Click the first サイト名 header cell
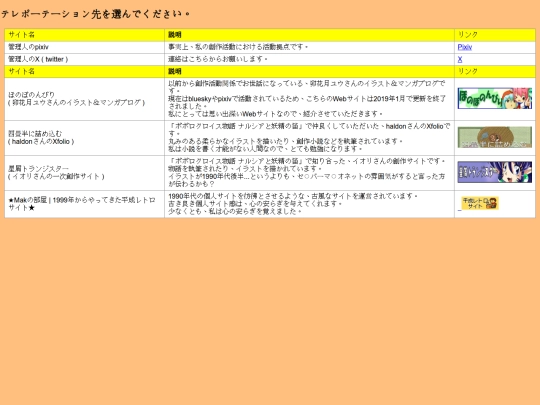The width and height of the screenshot is (540, 405). coord(84,35)
